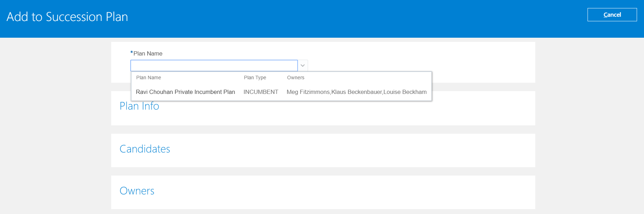The width and height of the screenshot is (644, 214).
Task: Click the INCUMBENT plan type cell
Action: [x=261, y=92]
